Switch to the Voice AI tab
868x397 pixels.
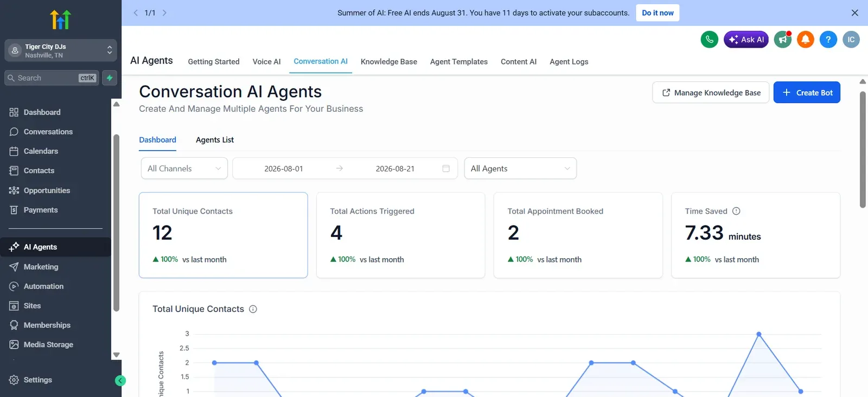(266, 62)
